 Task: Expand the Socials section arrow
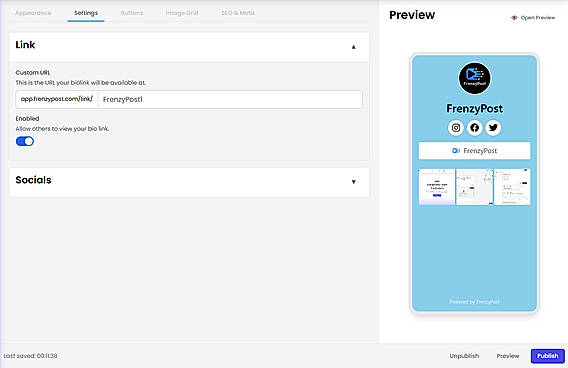(354, 181)
